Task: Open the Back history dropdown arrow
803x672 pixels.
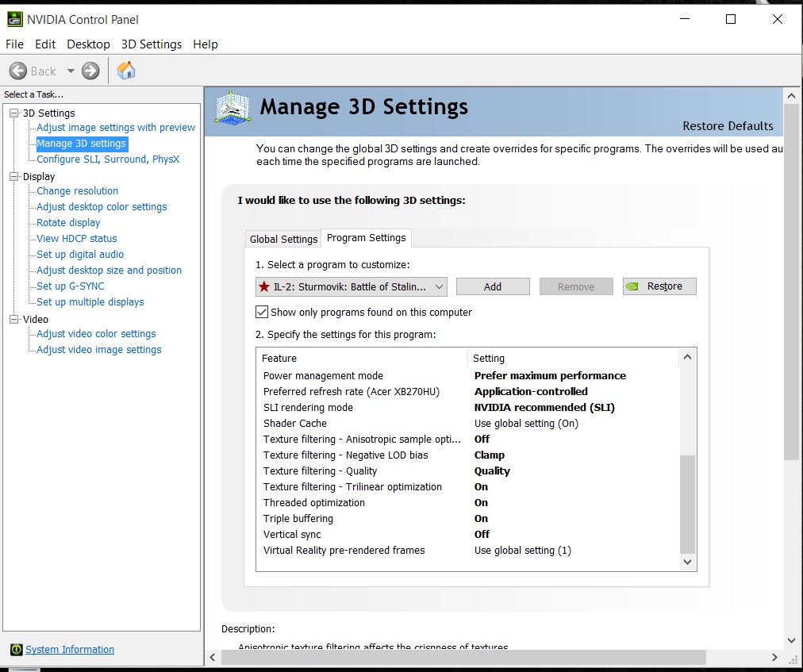Action: [71, 71]
